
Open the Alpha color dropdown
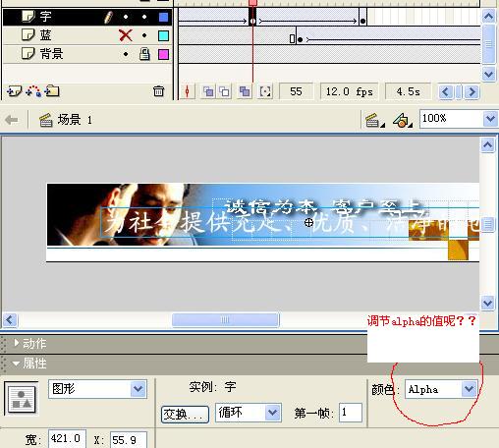(x=469, y=389)
